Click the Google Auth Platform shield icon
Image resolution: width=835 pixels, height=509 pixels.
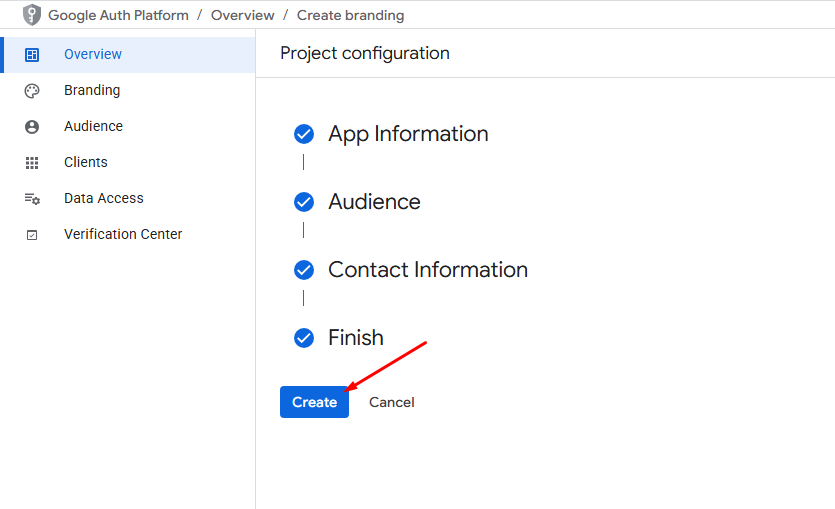pyautogui.click(x=32, y=15)
